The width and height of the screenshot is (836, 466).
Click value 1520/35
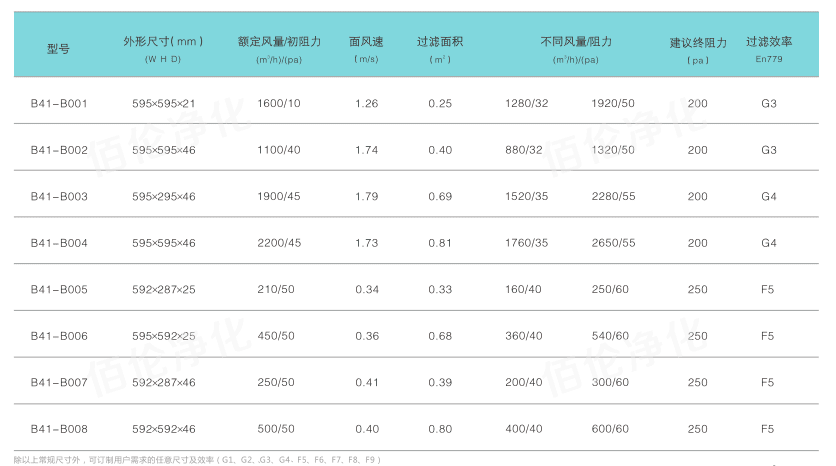coord(526,196)
